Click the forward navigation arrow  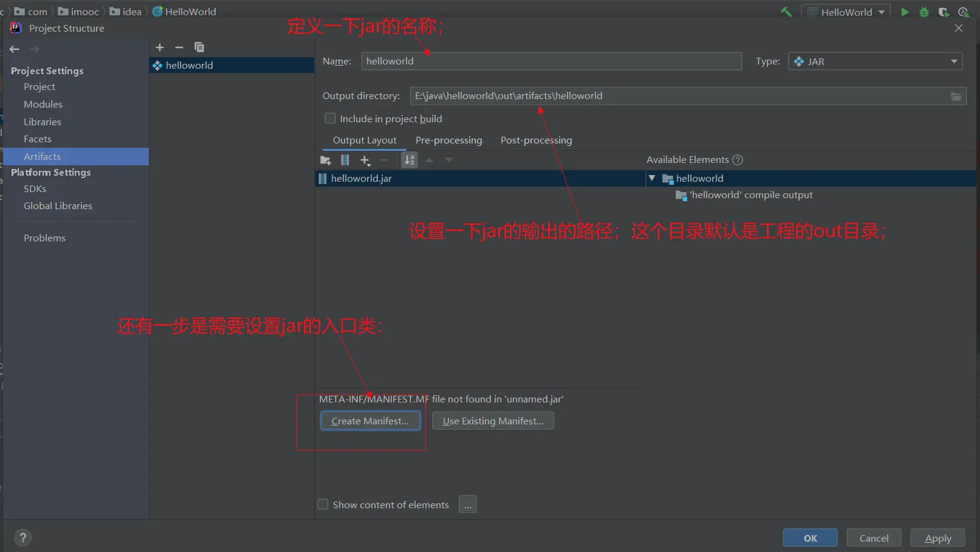(x=34, y=49)
